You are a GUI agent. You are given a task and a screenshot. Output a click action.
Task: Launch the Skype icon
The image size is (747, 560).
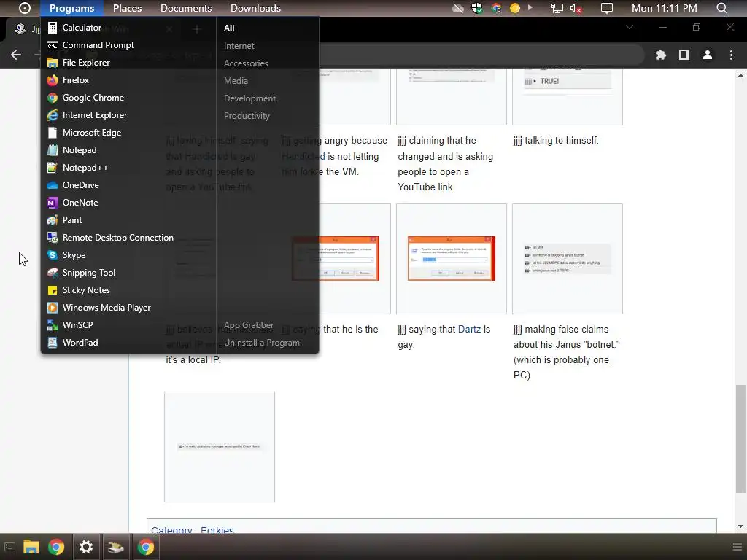53,255
